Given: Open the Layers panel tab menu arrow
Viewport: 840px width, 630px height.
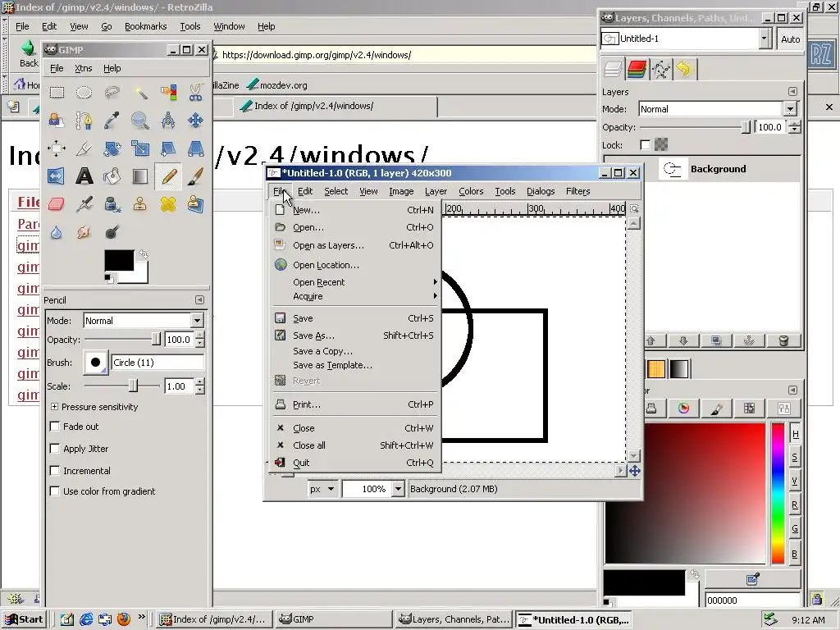Looking at the screenshot, I should (x=793, y=92).
